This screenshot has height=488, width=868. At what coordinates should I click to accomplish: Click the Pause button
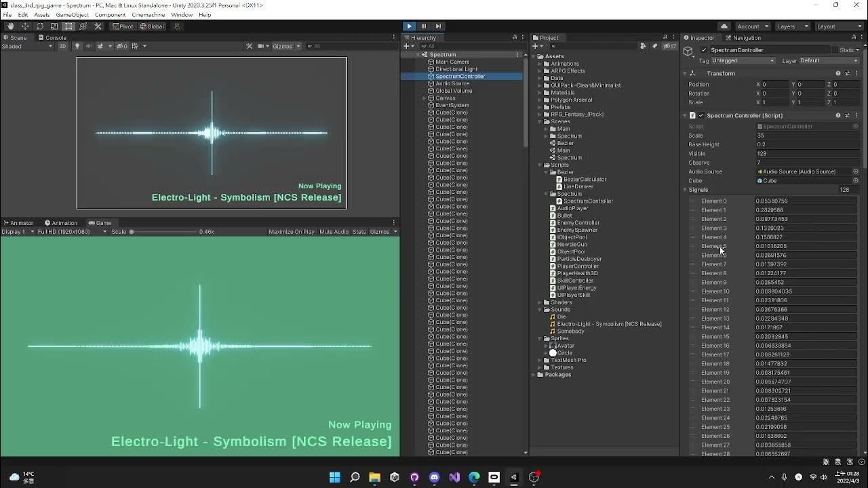(424, 26)
